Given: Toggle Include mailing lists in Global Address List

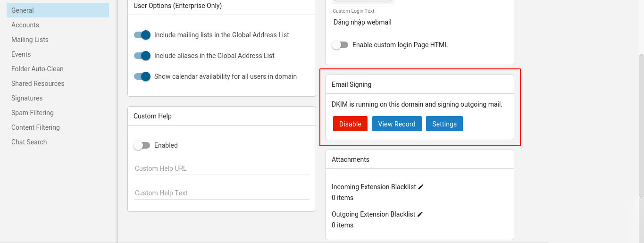Looking at the screenshot, I should (x=142, y=35).
